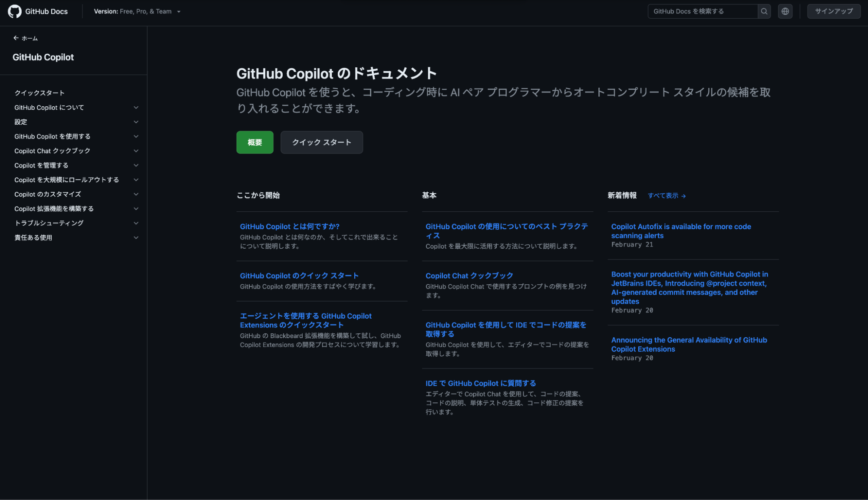
Task: Select 責任ある使用 sidebar item label
Action: 33,238
